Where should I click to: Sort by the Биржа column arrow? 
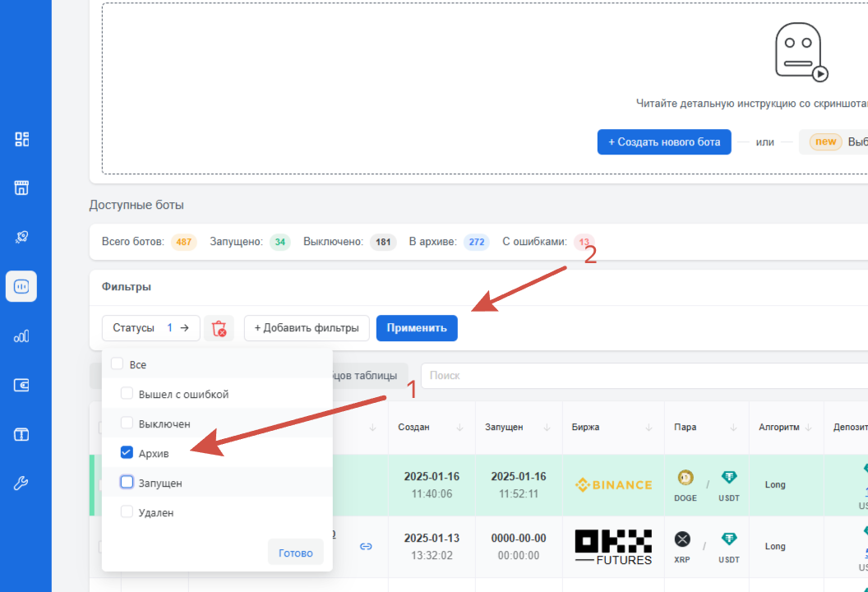(649, 428)
